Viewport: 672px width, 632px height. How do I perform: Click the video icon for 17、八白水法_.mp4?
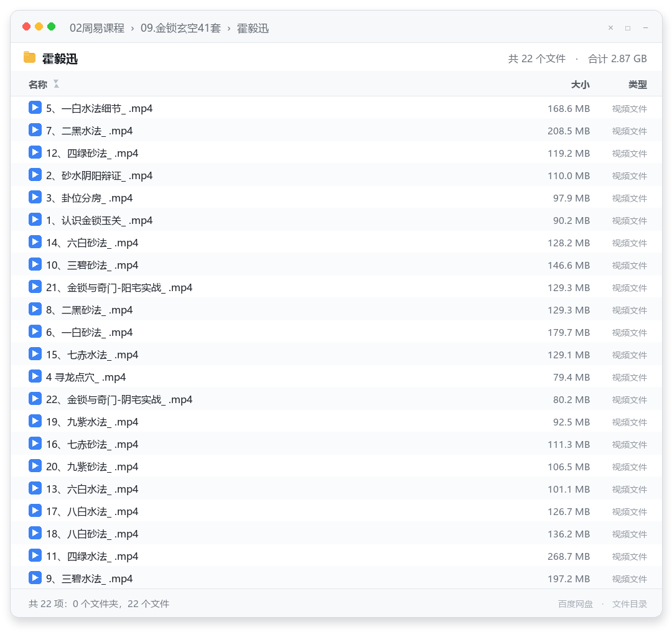35,510
